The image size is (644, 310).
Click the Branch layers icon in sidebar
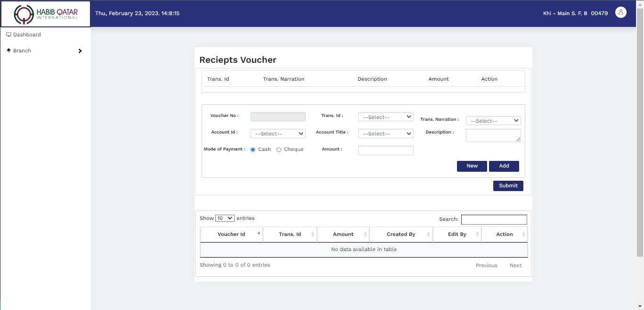coord(8,50)
